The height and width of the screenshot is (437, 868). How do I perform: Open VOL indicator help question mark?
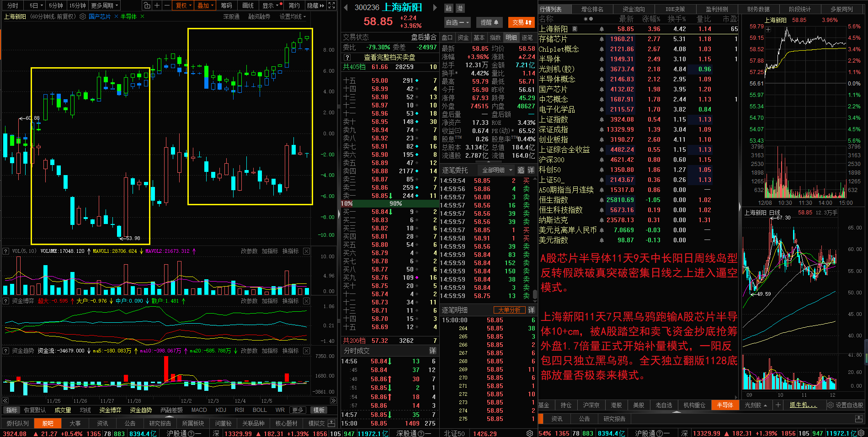[6, 251]
